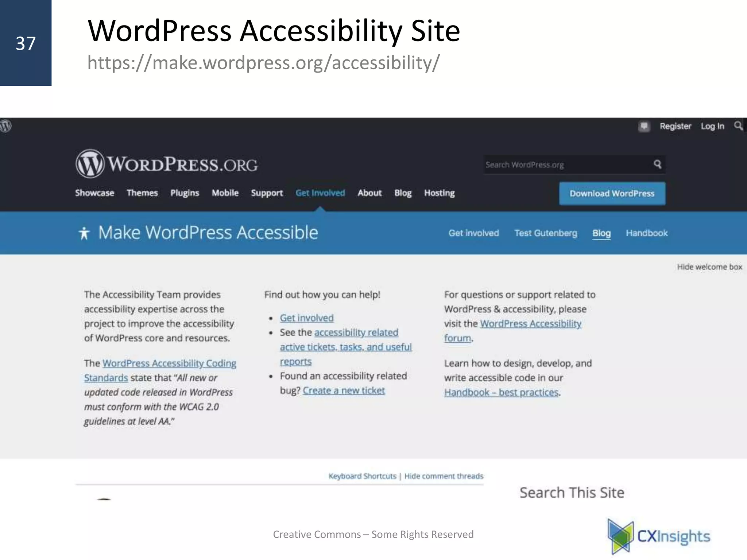Viewport: 747px width, 560px height.
Task: Open the Support menu item
Action: click(267, 193)
